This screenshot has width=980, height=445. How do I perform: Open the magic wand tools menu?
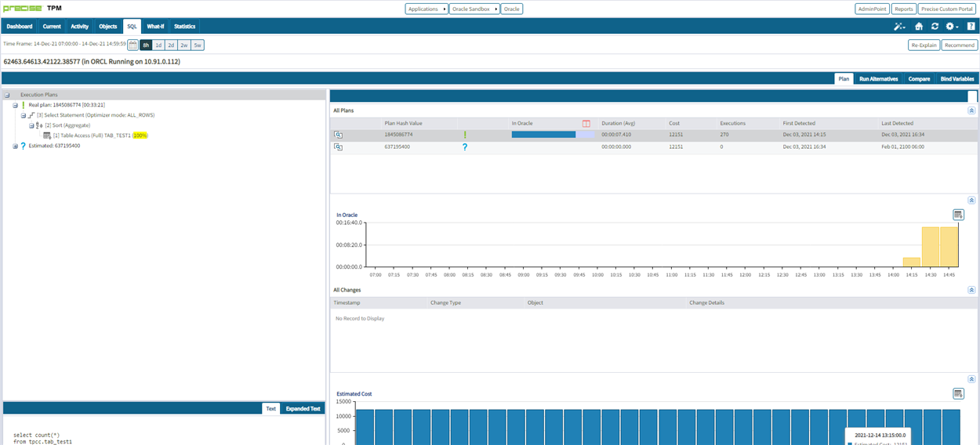click(899, 26)
